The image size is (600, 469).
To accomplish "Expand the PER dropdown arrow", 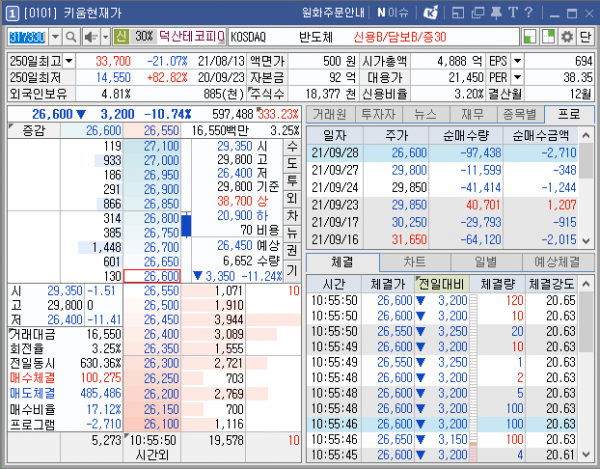I will click(x=517, y=77).
